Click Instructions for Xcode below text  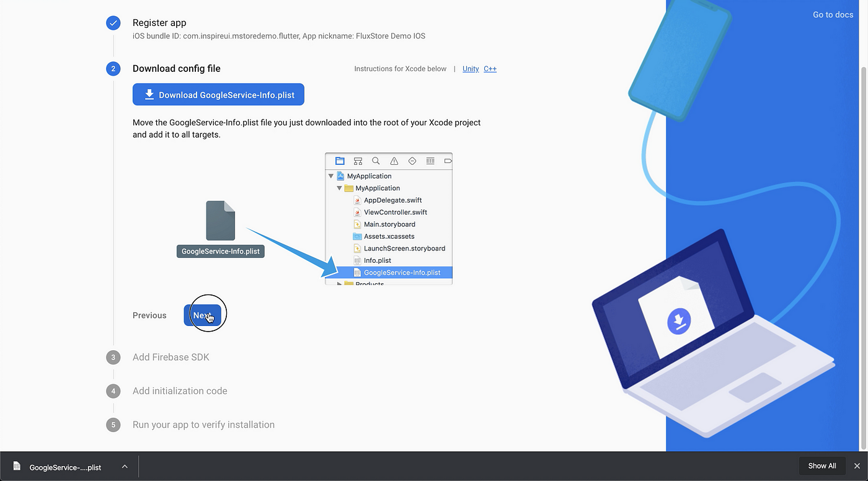click(400, 69)
